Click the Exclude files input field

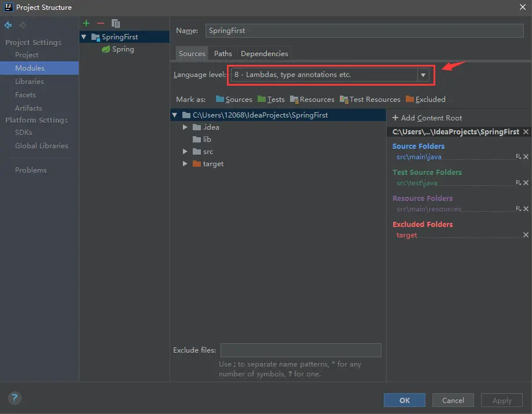[301, 350]
